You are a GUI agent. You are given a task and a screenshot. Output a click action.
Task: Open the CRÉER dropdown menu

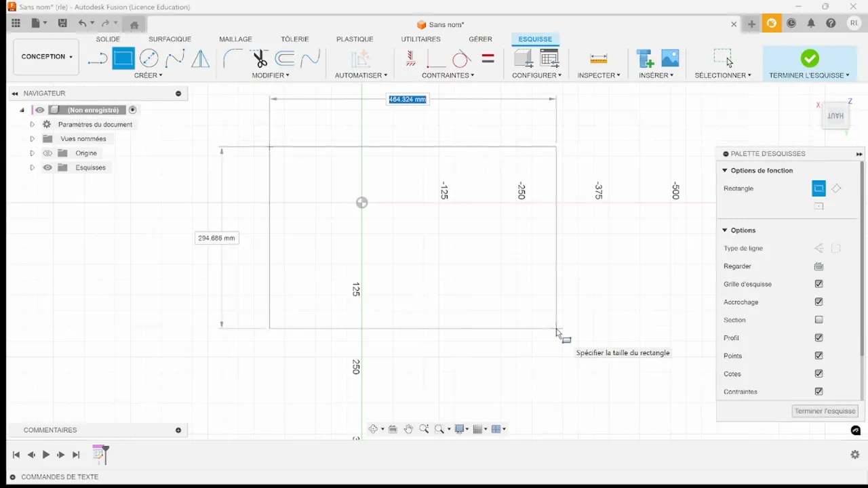148,75
